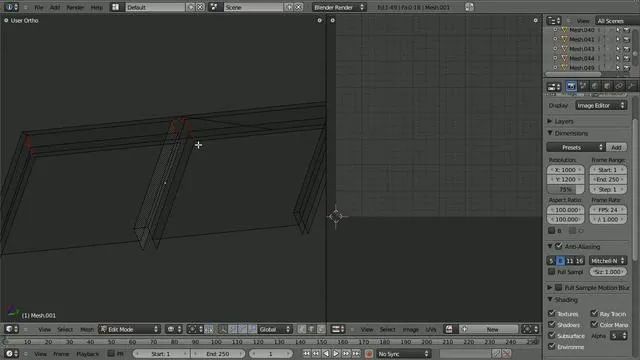Select the Modifiers wrench tab icon
Image resolution: width=640 pixels, height=360 pixels.
pyautogui.click(x=631, y=86)
